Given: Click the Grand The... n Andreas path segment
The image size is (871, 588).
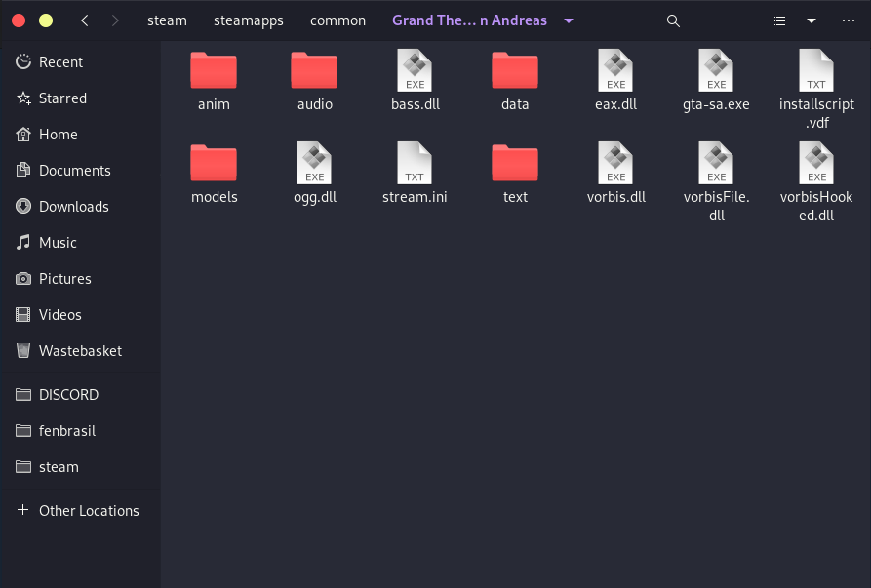Looking at the screenshot, I should (x=469, y=20).
